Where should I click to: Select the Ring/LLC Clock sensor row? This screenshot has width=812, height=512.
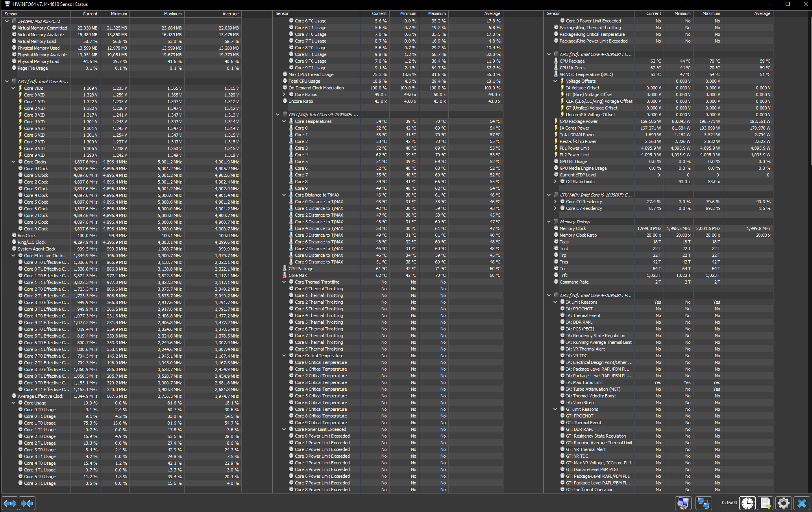pyautogui.click(x=31, y=242)
